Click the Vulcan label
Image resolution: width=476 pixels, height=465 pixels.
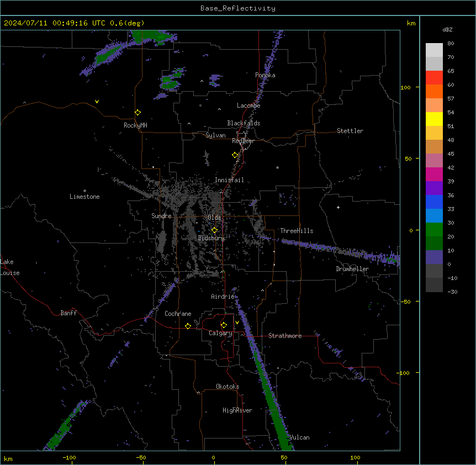click(x=300, y=437)
